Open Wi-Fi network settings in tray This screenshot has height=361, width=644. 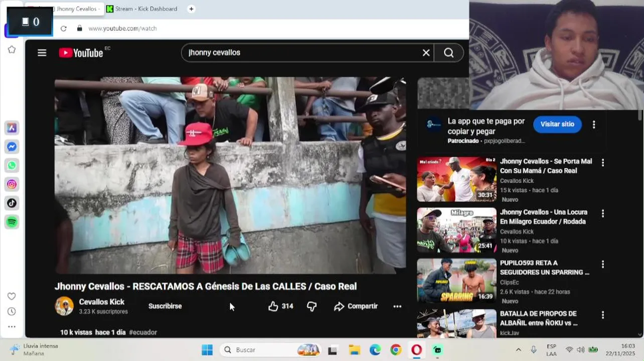click(x=569, y=350)
